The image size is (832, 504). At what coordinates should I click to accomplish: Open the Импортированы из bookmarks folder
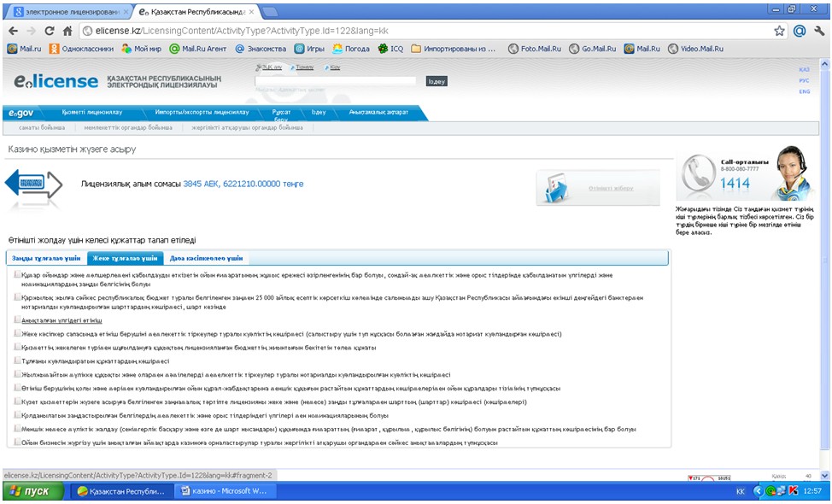point(454,49)
